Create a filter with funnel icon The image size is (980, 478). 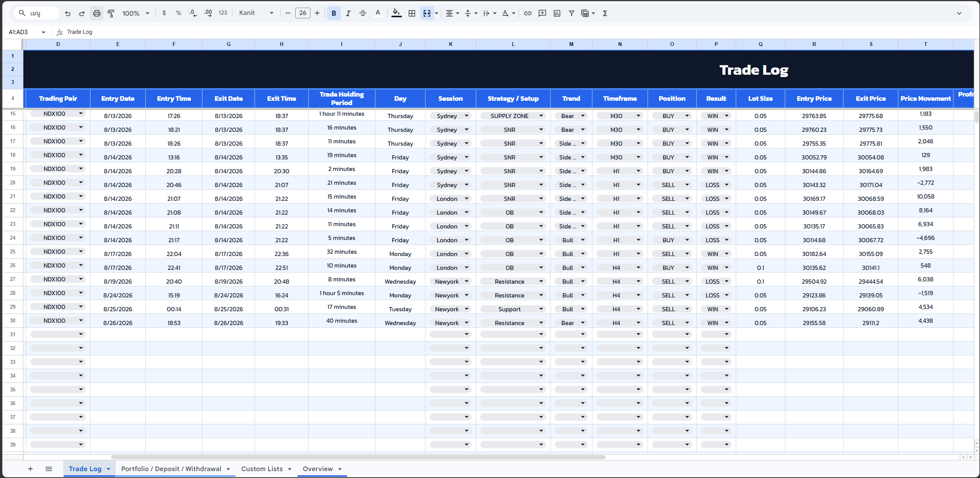point(571,13)
